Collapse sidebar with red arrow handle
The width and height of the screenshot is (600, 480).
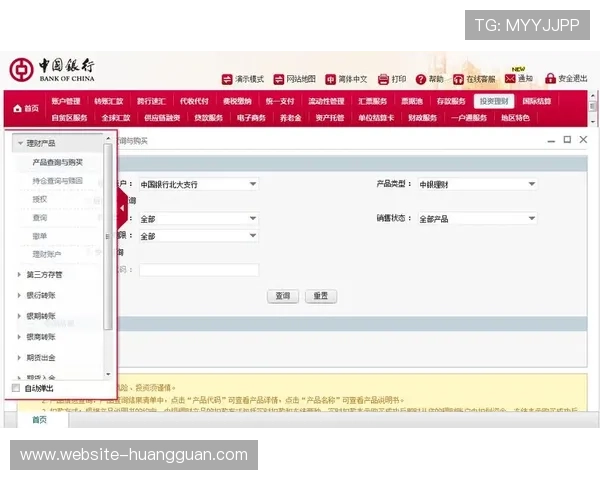coord(122,208)
